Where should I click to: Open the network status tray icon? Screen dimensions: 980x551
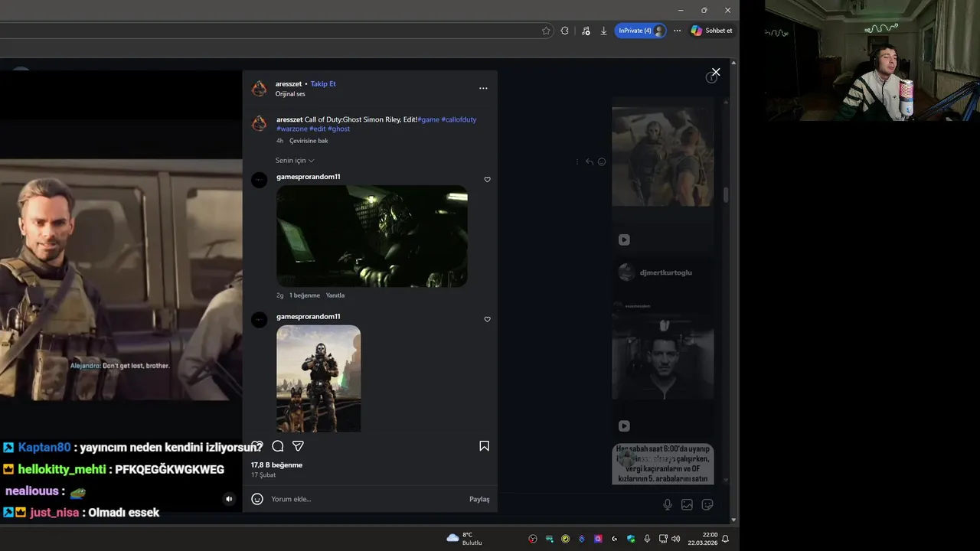[x=663, y=539]
